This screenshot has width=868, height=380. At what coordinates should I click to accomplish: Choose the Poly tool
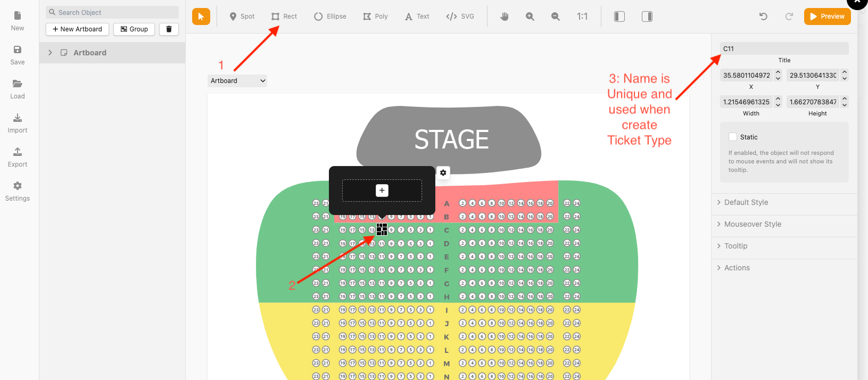pos(376,16)
